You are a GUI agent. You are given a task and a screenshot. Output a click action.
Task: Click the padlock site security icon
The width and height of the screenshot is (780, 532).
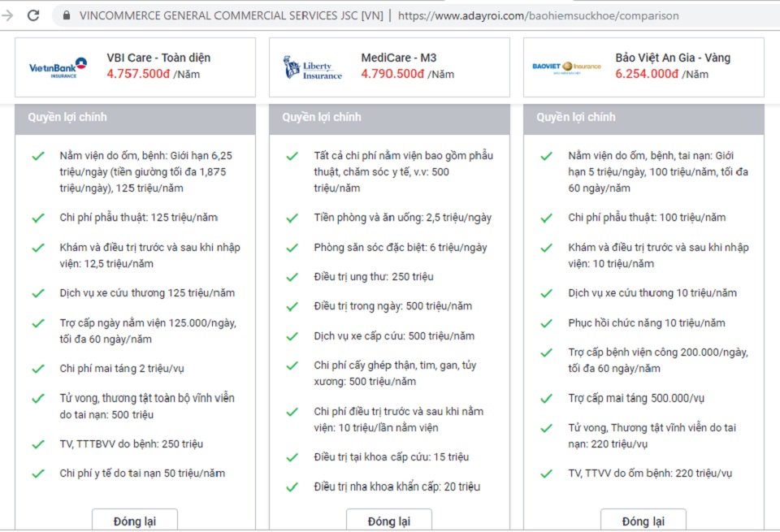click(67, 15)
